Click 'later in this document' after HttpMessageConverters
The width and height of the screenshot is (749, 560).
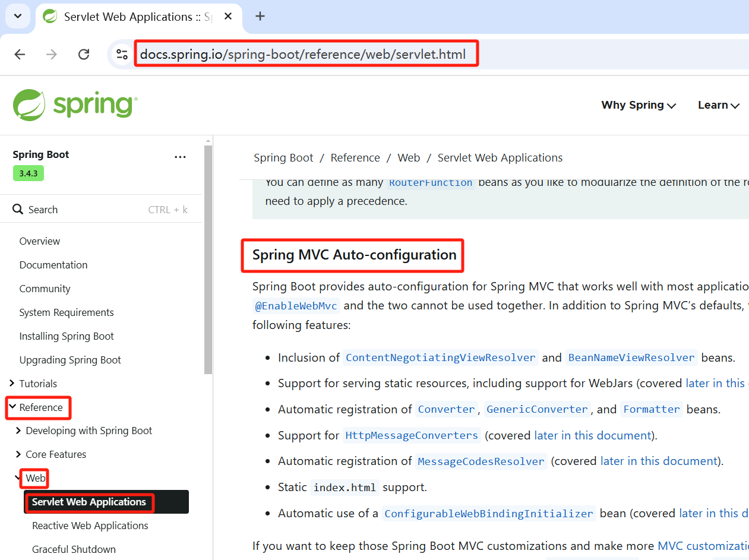[x=593, y=435]
